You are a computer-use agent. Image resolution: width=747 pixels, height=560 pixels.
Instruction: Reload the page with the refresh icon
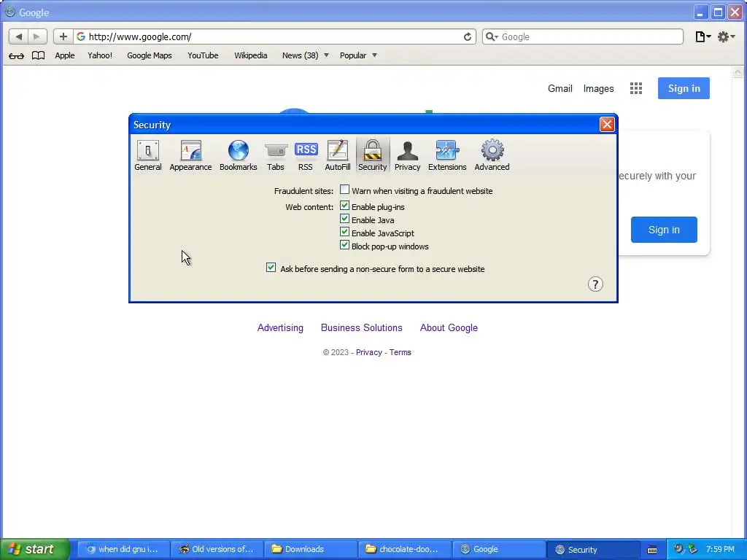[468, 36]
